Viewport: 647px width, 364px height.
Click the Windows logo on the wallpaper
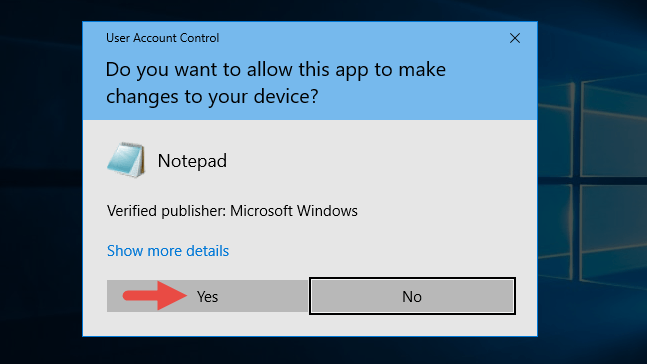tap(593, 182)
